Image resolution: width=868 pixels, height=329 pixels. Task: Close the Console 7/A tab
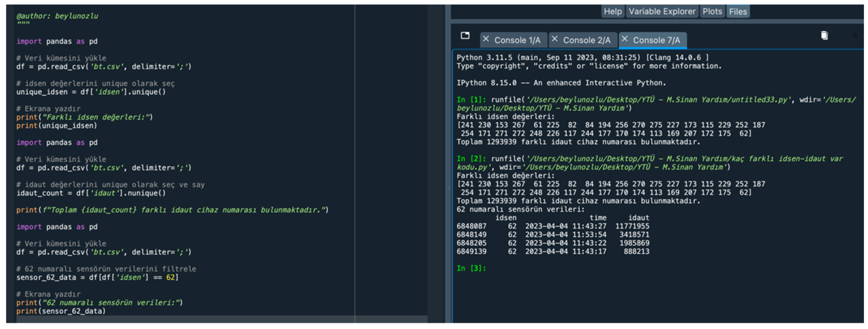point(624,39)
